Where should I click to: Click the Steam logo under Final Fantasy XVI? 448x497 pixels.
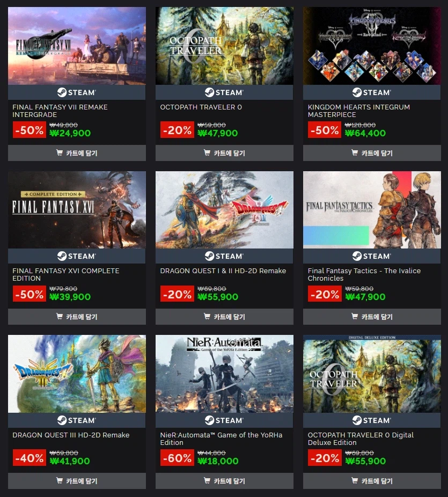click(77, 256)
